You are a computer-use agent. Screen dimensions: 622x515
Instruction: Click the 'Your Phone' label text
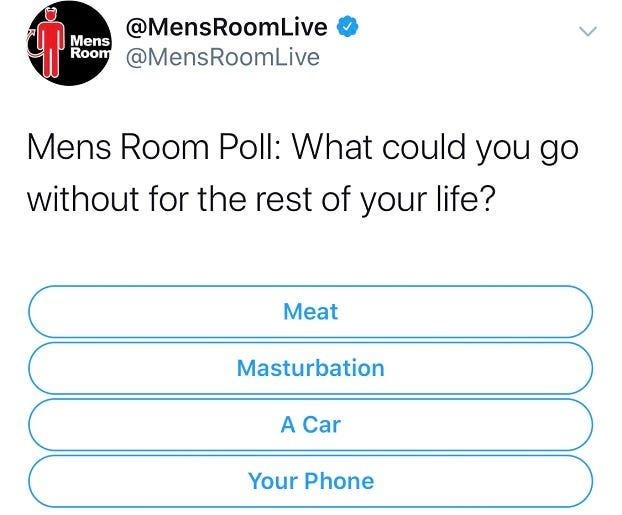click(x=311, y=481)
